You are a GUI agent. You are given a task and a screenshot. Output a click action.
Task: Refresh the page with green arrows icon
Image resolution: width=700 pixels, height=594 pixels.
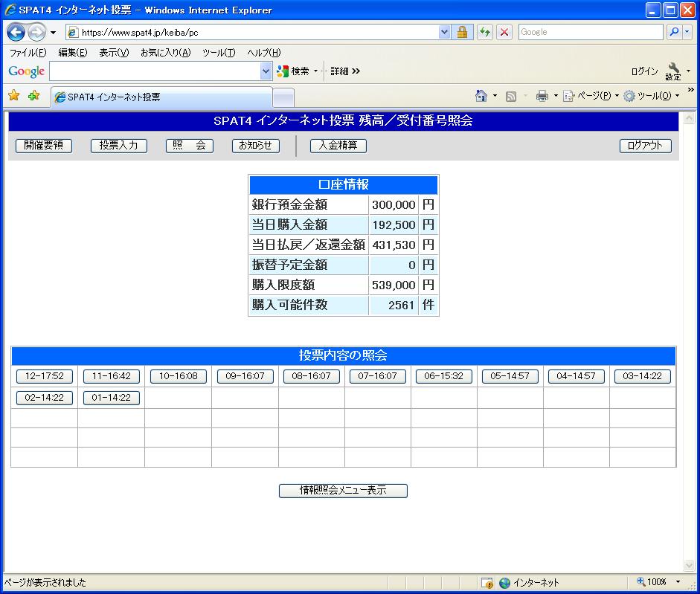485,32
